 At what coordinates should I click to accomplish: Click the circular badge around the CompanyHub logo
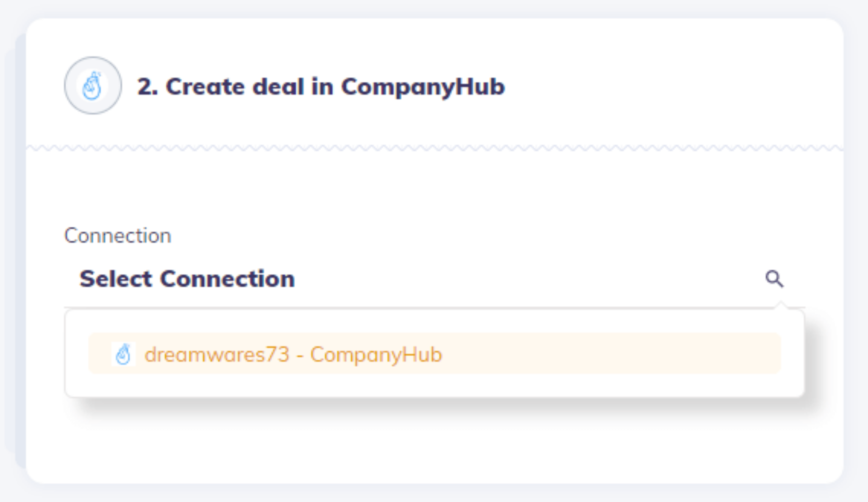tap(92, 86)
